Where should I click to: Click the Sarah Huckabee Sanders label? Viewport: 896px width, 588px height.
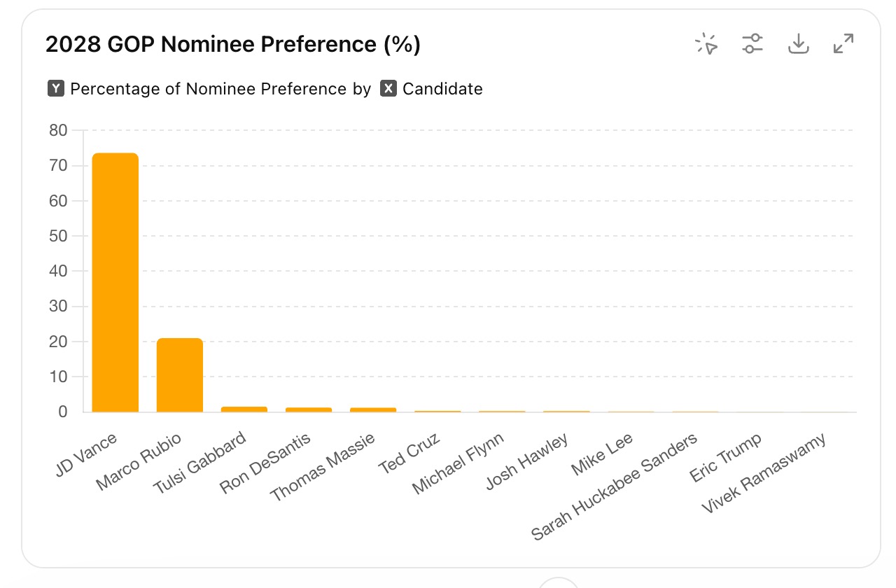coord(615,486)
